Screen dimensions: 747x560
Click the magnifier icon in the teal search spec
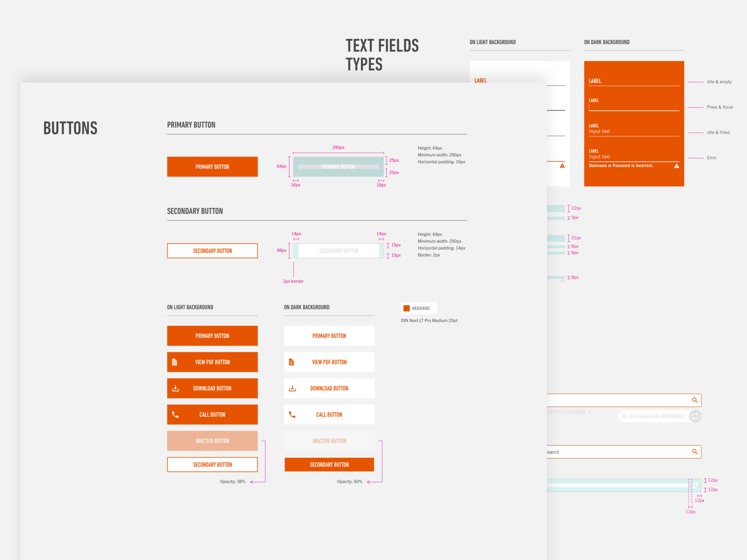click(x=695, y=485)
